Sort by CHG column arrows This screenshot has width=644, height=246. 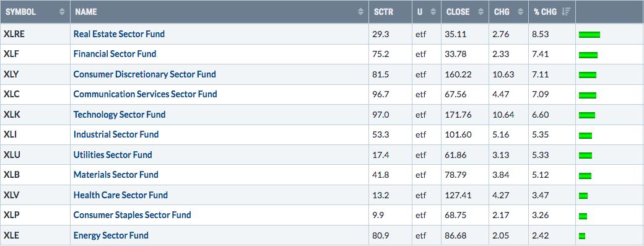[520, 12]
